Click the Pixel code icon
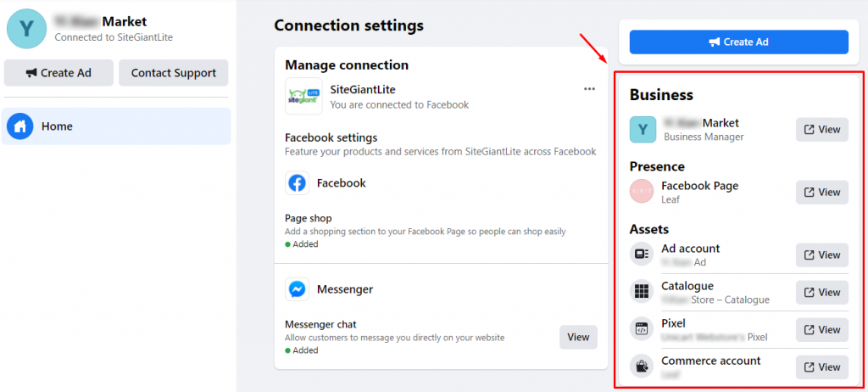Image resolution: width=868 pixels, height=392 pixels. (x=642, y=329)
